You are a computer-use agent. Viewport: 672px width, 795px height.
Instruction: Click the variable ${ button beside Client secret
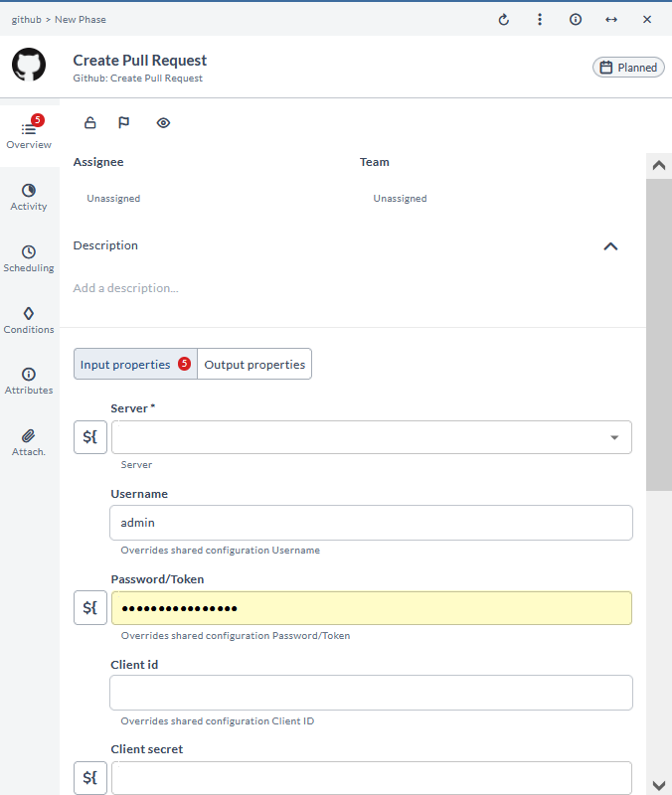tap(90, 778)
